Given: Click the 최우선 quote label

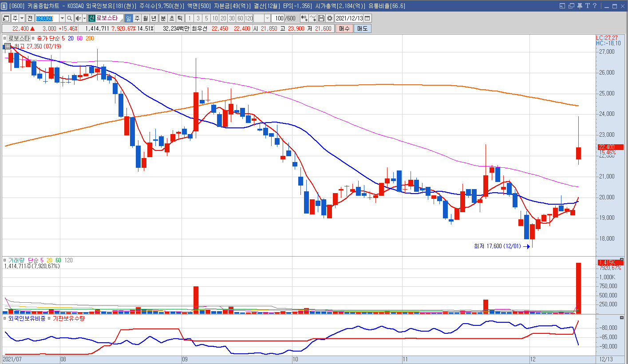Looking at the screenshot, I should point(200,28).
